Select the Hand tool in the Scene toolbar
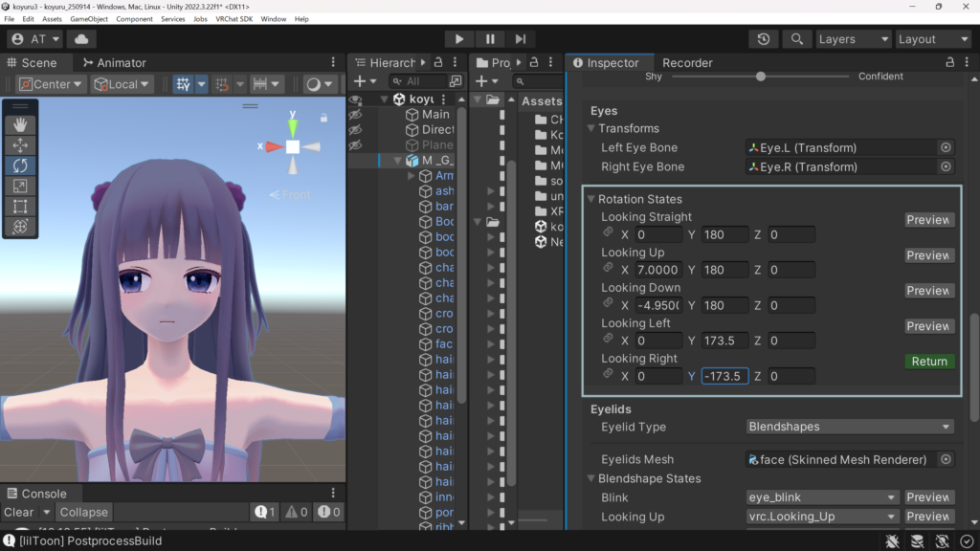This screenshot has width=980, height=551. (x=19, y=122)
